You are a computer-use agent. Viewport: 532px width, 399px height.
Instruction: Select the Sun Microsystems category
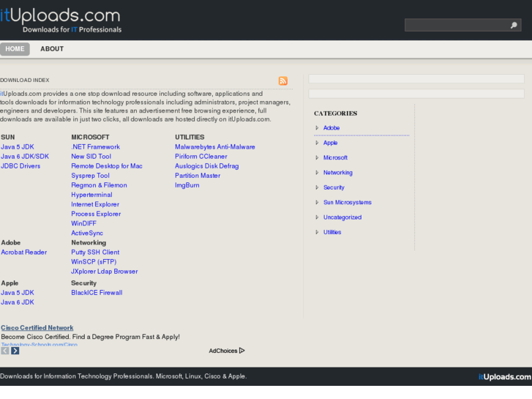pos(347,202)
